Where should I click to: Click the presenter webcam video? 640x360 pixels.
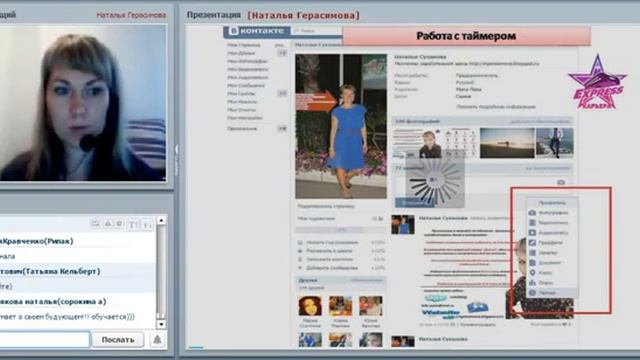83,102
